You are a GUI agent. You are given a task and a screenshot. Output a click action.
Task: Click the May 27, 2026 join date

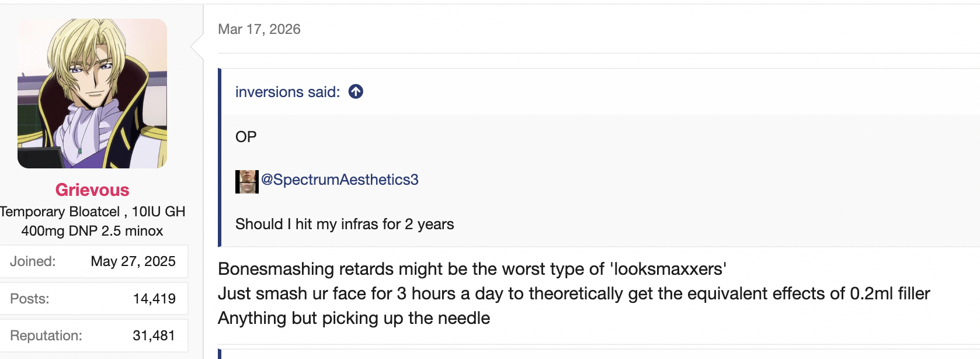pos(133,261)
